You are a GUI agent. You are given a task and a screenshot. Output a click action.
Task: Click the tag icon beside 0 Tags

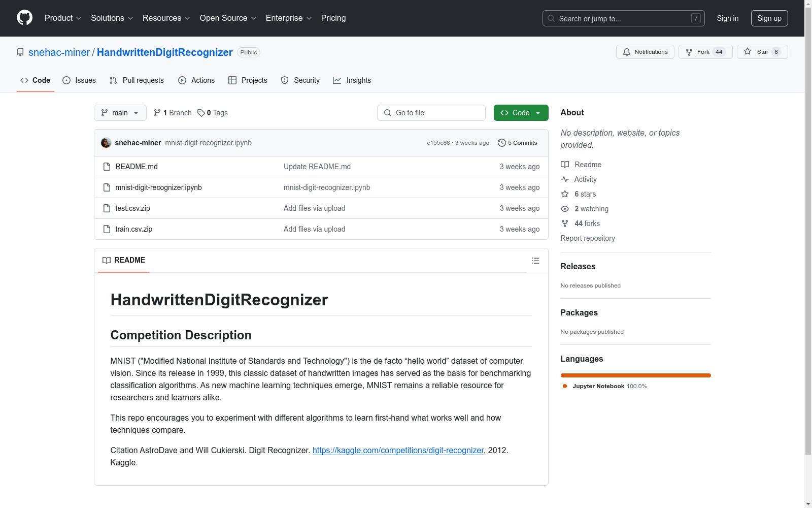[x=201, y=113]
